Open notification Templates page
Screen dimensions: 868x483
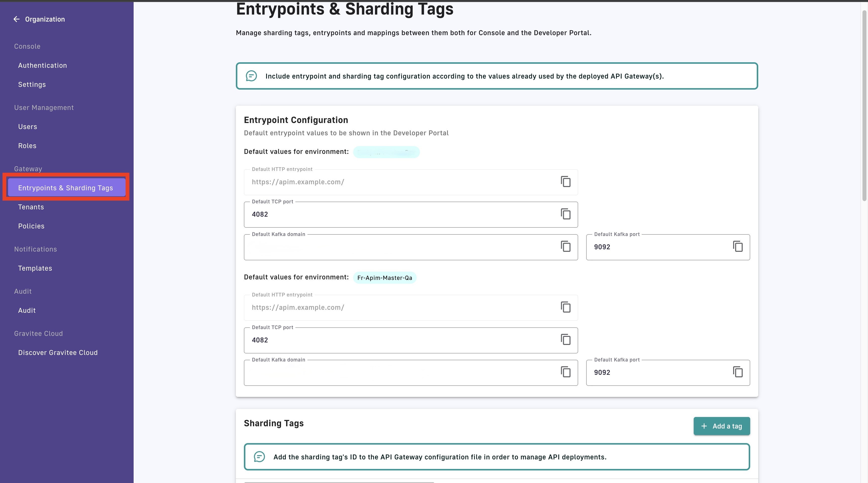(35, 268)
